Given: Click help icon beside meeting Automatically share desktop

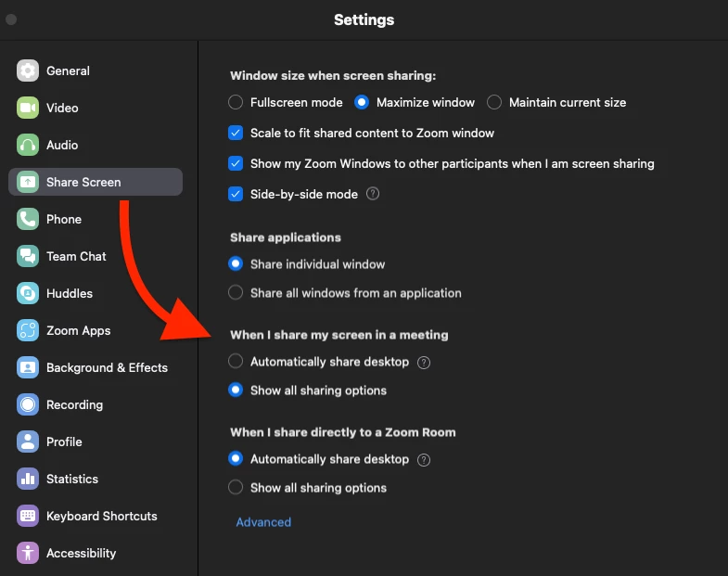Looking at the screenshot, I should 424,363.
